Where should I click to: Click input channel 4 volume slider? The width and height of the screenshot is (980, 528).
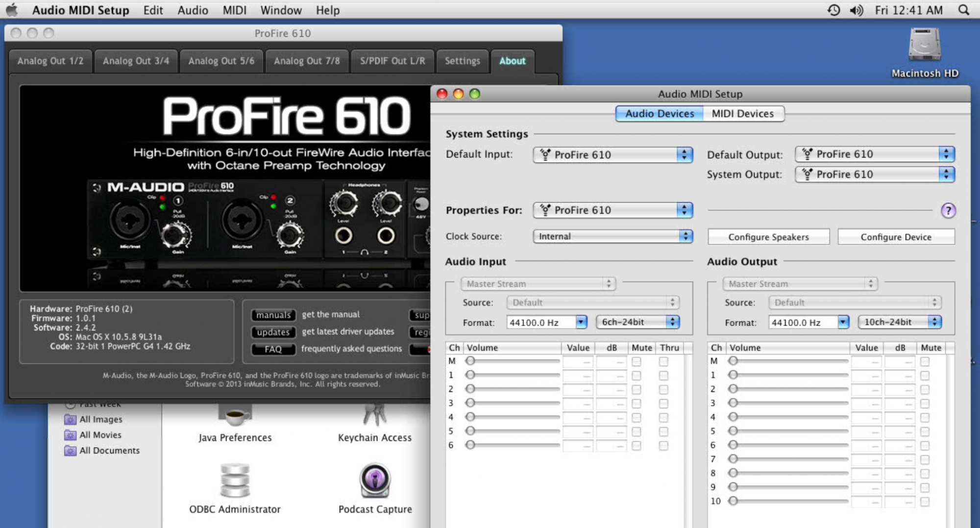click(x=513, y=417)
